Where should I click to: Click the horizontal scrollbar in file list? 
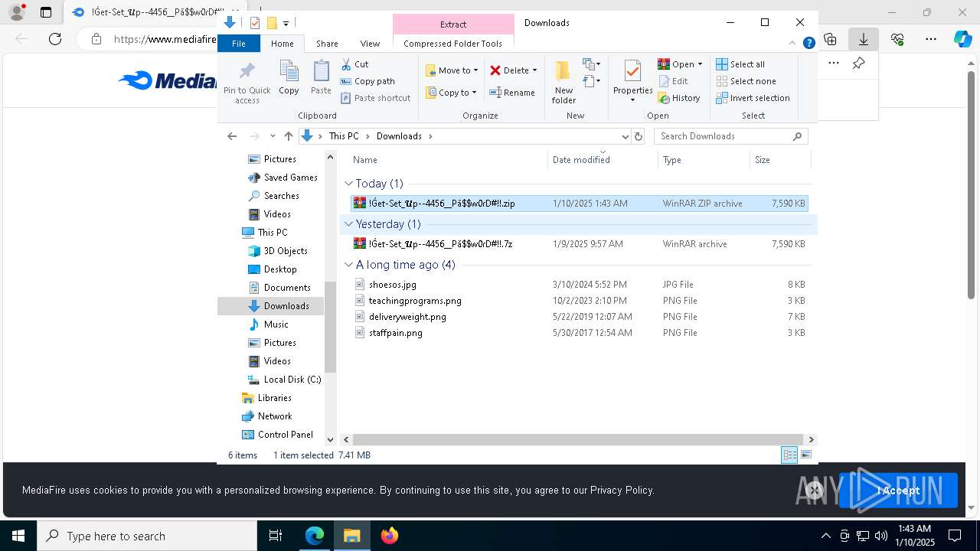click(x=577, y=439)
